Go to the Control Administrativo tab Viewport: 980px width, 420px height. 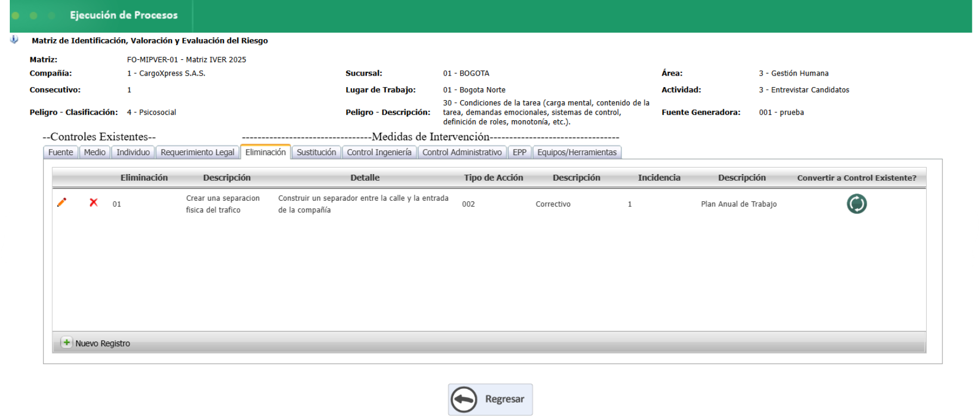(462, 152)
